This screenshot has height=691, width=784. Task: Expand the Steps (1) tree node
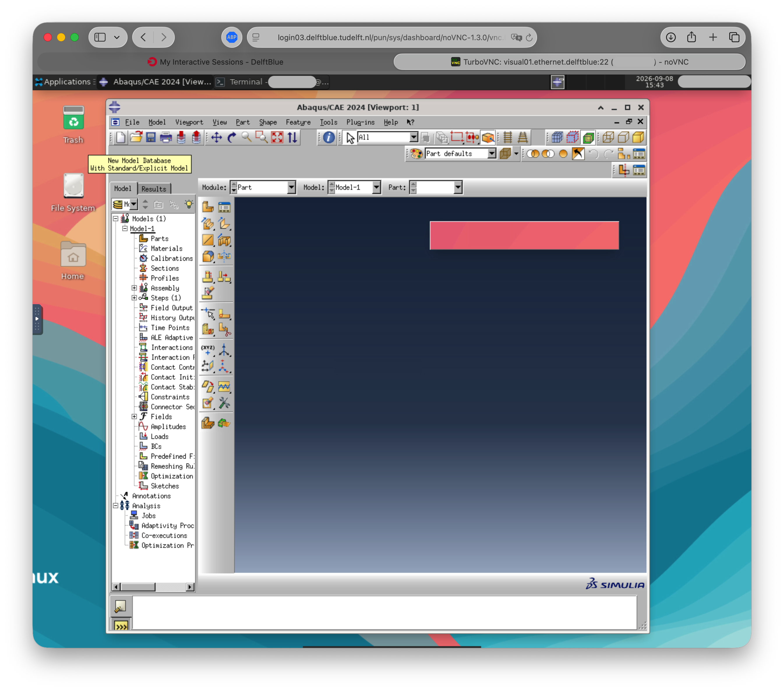134,298
